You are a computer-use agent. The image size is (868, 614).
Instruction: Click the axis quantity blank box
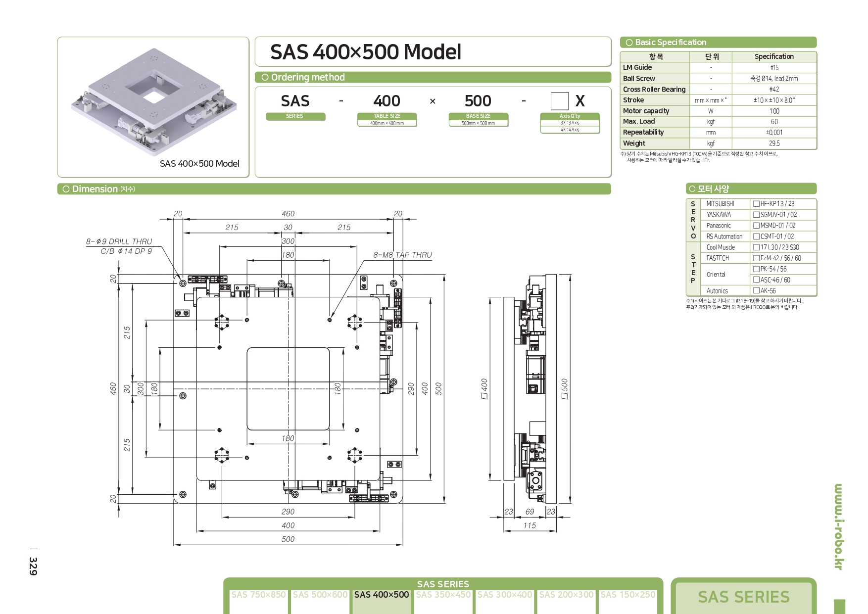pyautogui.click(x=560, y=101)
